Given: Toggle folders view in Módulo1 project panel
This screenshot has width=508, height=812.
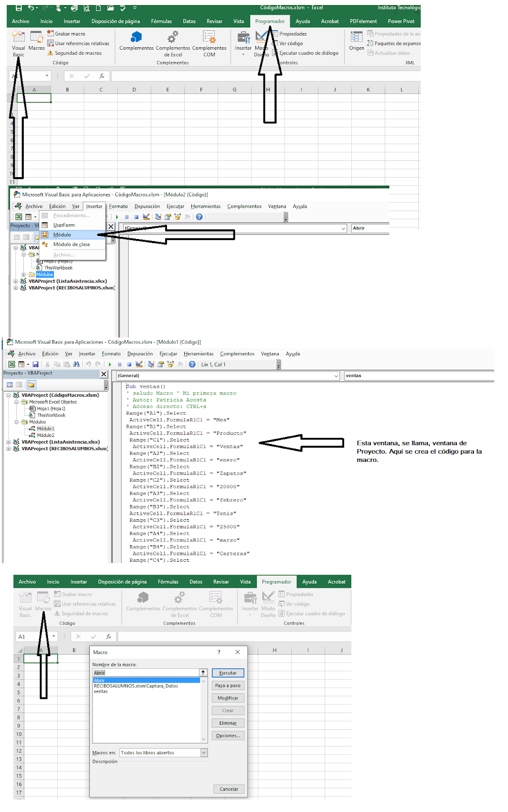Looking at the screenshot, I should (x=31, y=385).
